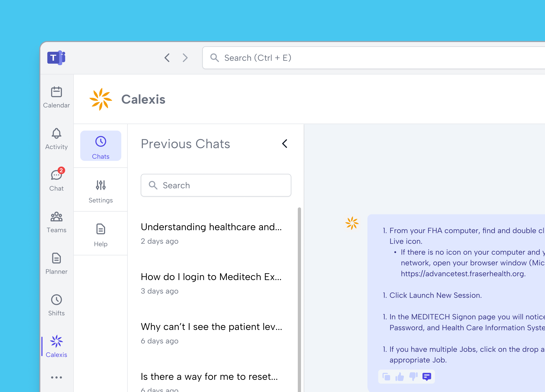This screenshot has height=392, width=545.
Task: Open Planner from the sidebar
Action: (x=56, y=264)
